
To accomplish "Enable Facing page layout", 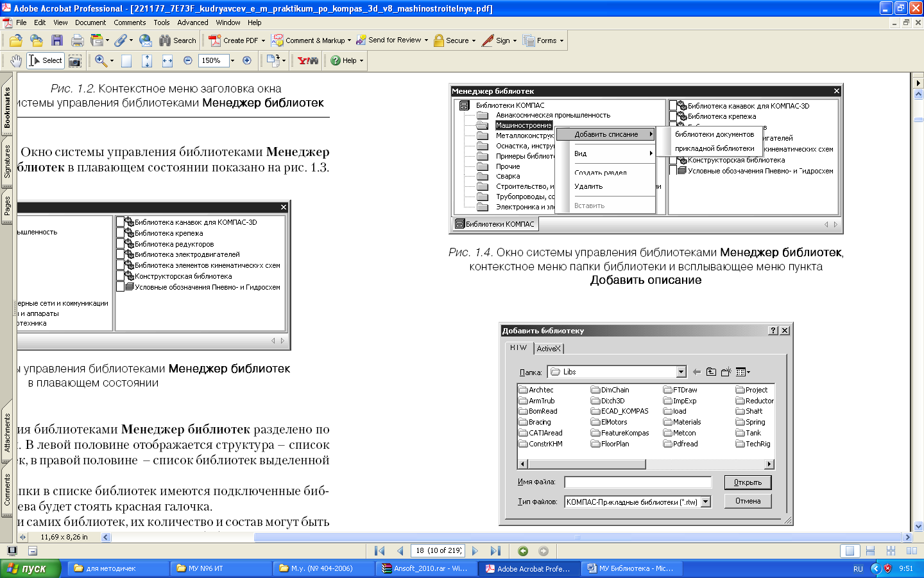I will [911, 551].
